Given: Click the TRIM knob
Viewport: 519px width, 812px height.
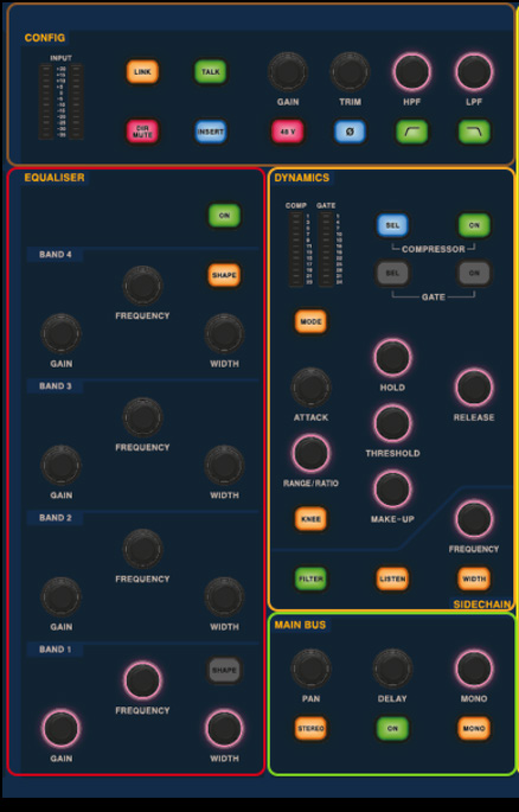Looking at the screenshot, I should point(350,72).
